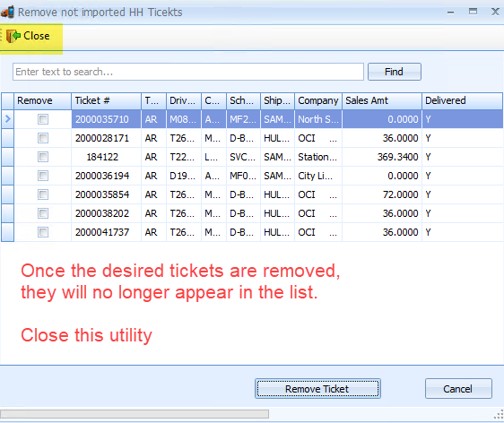Click the row indicator arrow of first row

pos(8,119)
